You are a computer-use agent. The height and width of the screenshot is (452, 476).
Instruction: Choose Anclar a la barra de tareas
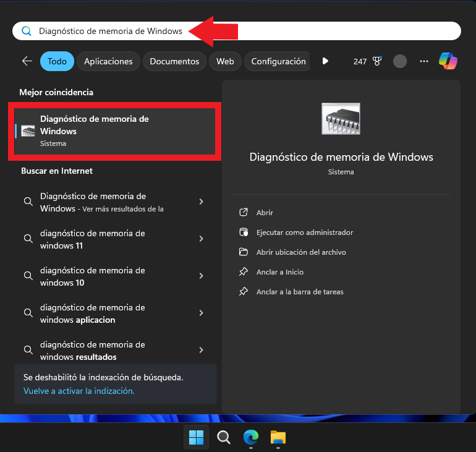(x=300, y=291)
